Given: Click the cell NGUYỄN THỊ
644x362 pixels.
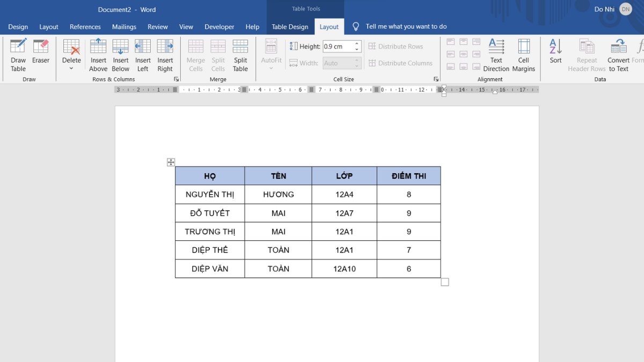Looking at the screenshot, I should pyautogui.click(x=210, y=195).
